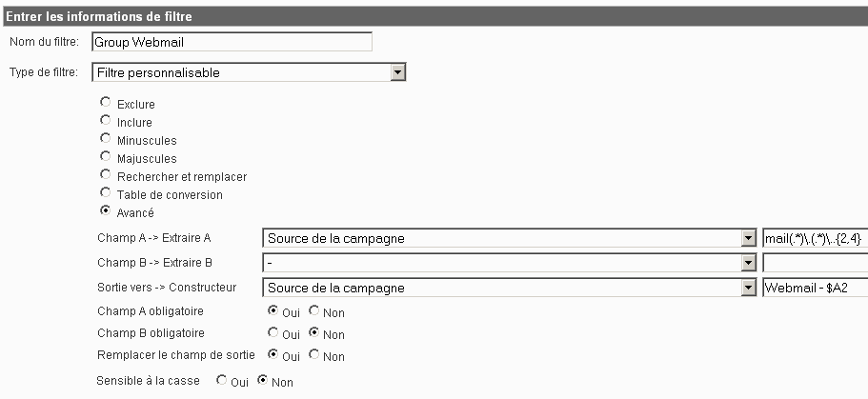Expand the Champ B field dropdown
868x399 pixels.
(x=510, y=263)
